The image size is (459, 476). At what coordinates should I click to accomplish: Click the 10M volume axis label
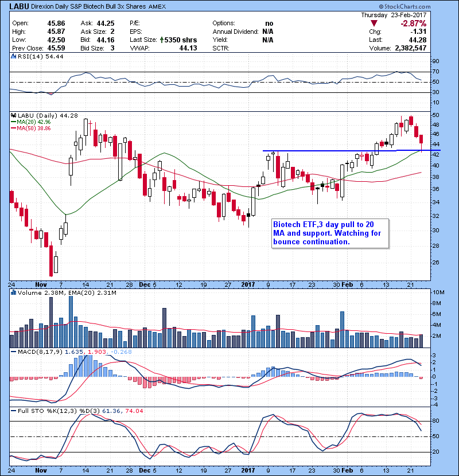tap(438, 292)
